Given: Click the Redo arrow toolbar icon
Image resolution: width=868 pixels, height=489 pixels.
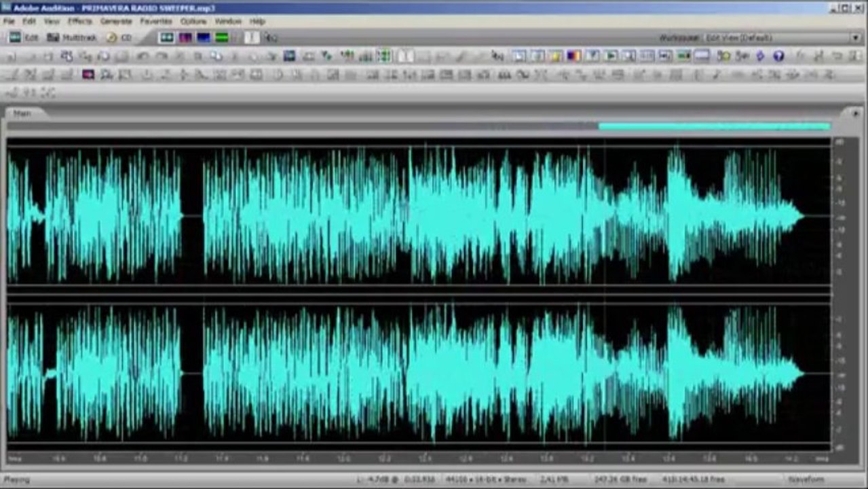Looking at the screenshot, I should [x=162, y=56].
